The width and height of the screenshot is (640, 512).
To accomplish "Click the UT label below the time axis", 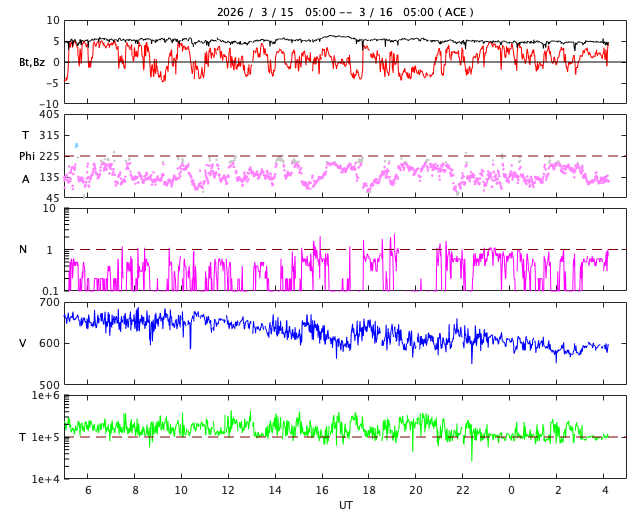I will [345, 505].
